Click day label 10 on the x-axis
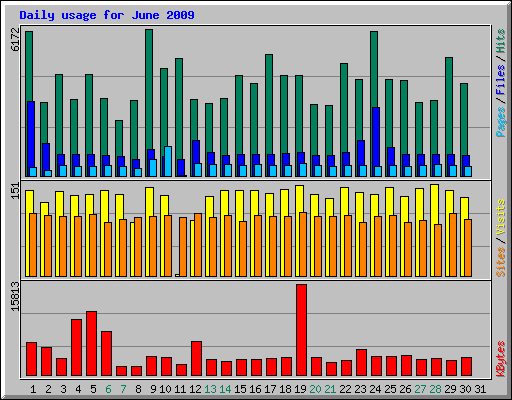The height and width of the screenshot is (400, 512). pyautogui.click(x=165, y=389)
